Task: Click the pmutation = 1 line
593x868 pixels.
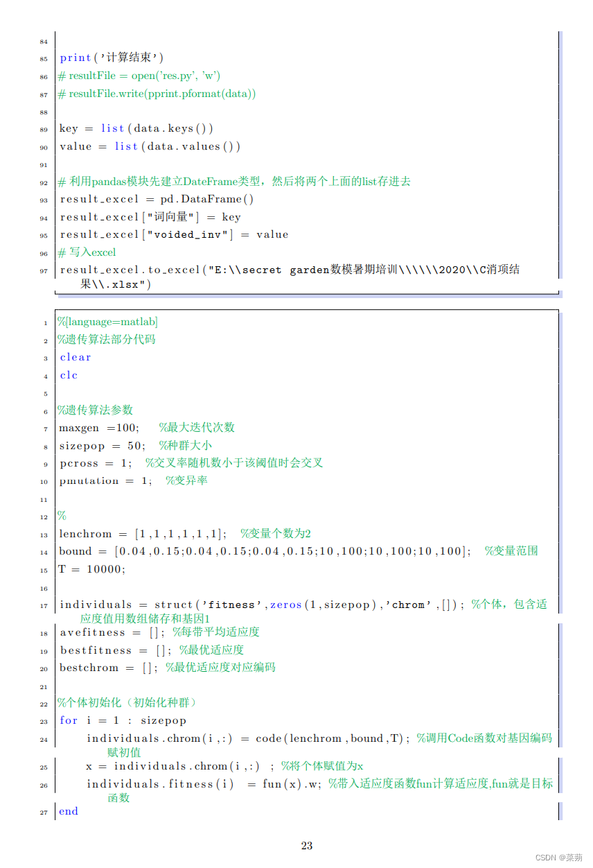Action: (133, 480)
